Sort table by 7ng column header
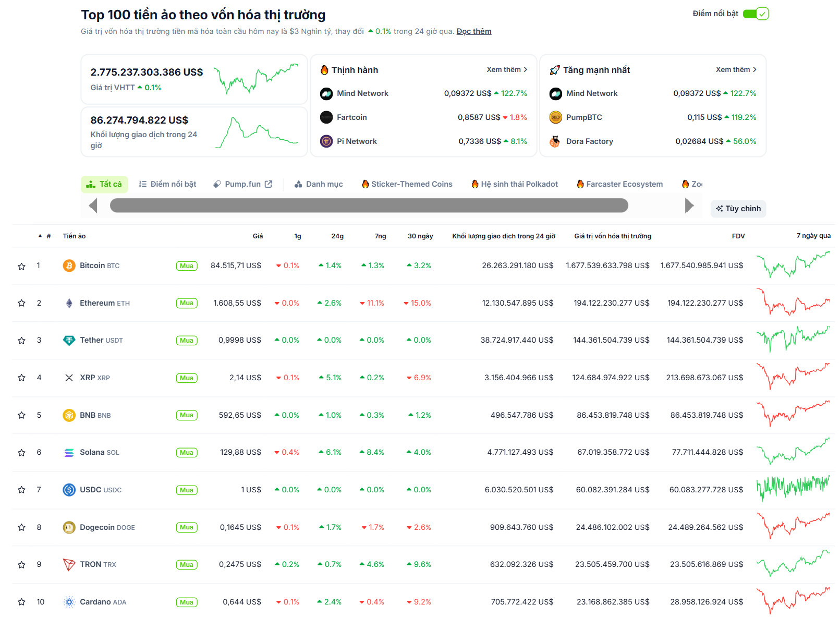The image size is (840, 617). tap(380, 236)
